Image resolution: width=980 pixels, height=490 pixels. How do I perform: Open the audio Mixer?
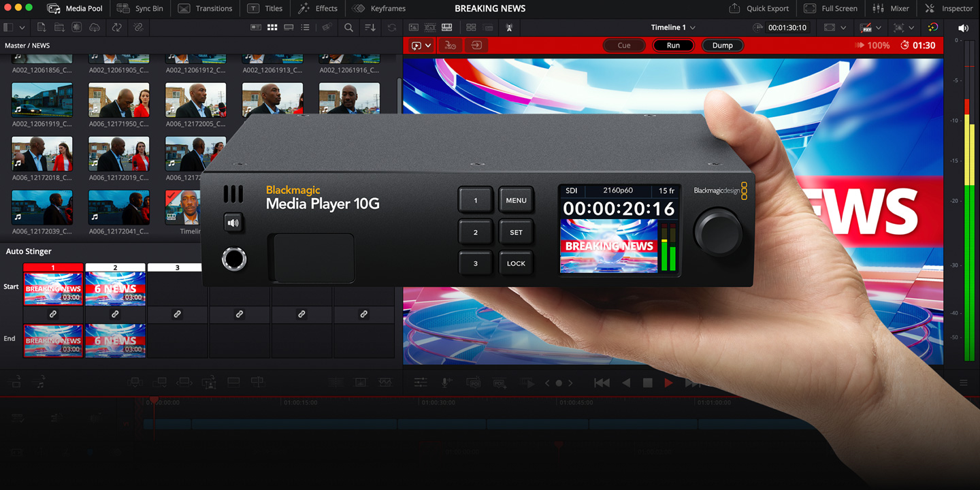coord(889,8)
